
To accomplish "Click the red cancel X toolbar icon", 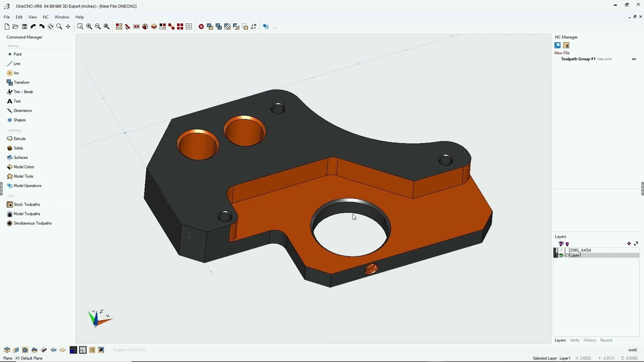I will click(201, 27).
